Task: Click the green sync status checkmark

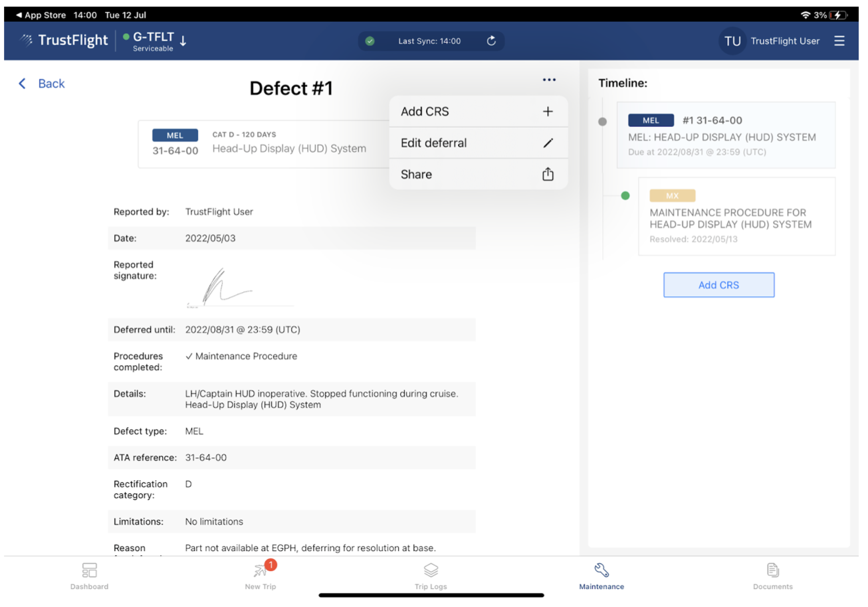Action: coord(370,41)
